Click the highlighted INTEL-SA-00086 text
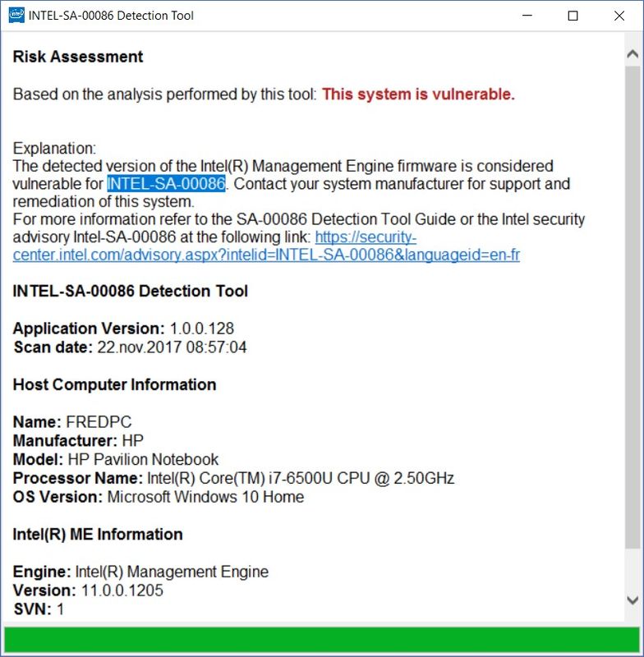Image resolution: width=644 pixels, height=657 pixels. 167,184
